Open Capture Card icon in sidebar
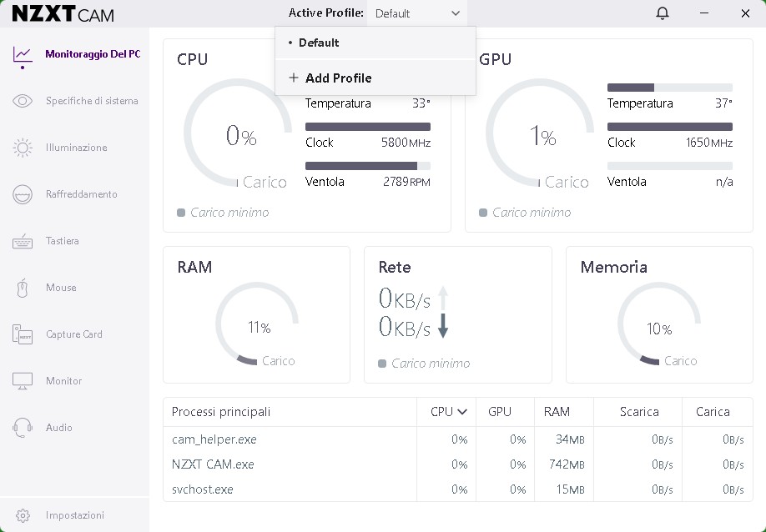The image size is (766, 532). [23, 334]
